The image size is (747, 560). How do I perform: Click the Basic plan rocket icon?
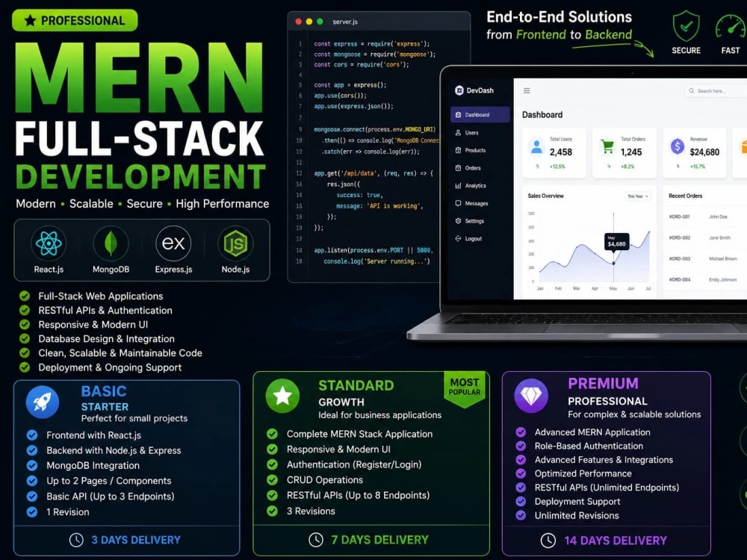tap(43, 402)
